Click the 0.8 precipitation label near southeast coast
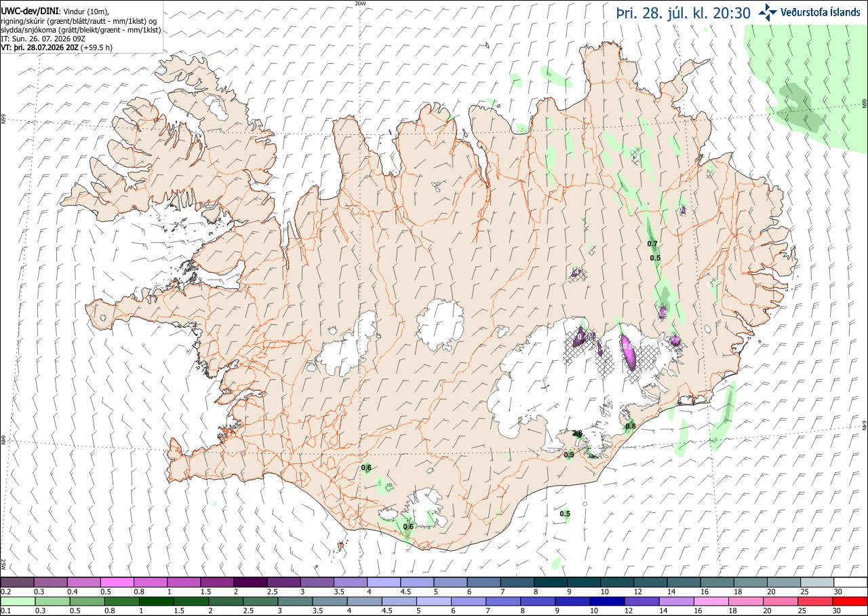 (x=630, y=426)
